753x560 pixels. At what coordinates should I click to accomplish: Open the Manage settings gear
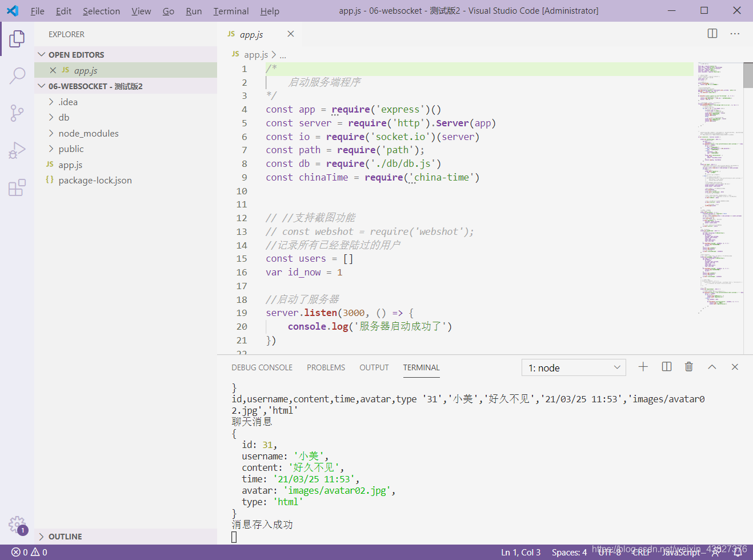click(x=17, y=524)
